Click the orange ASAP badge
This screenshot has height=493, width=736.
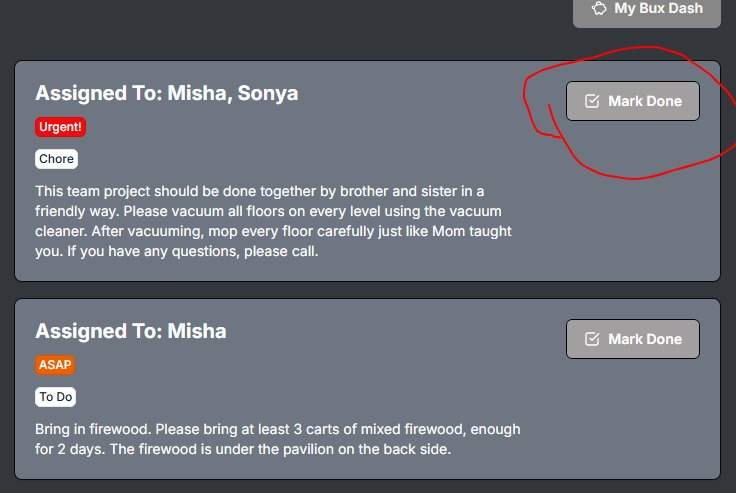(55, 365)
